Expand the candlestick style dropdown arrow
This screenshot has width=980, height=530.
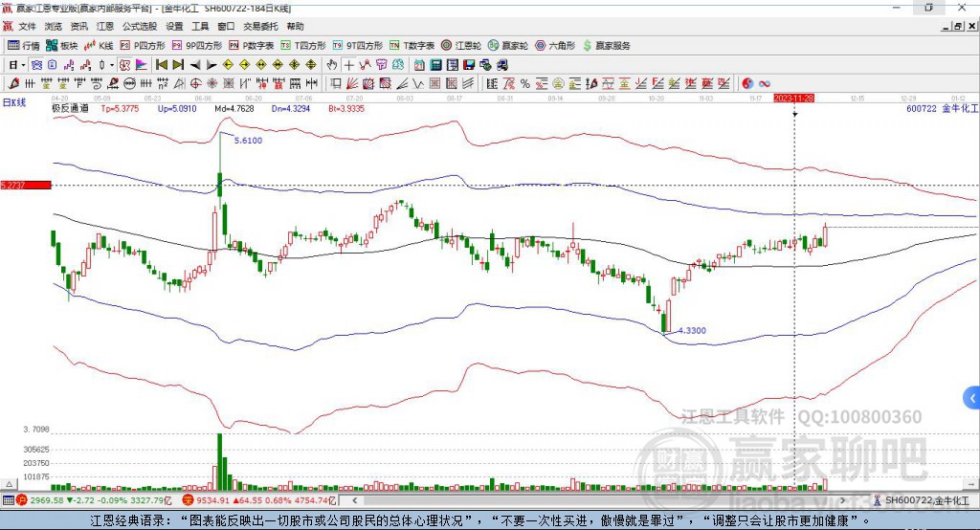[112, 65]
